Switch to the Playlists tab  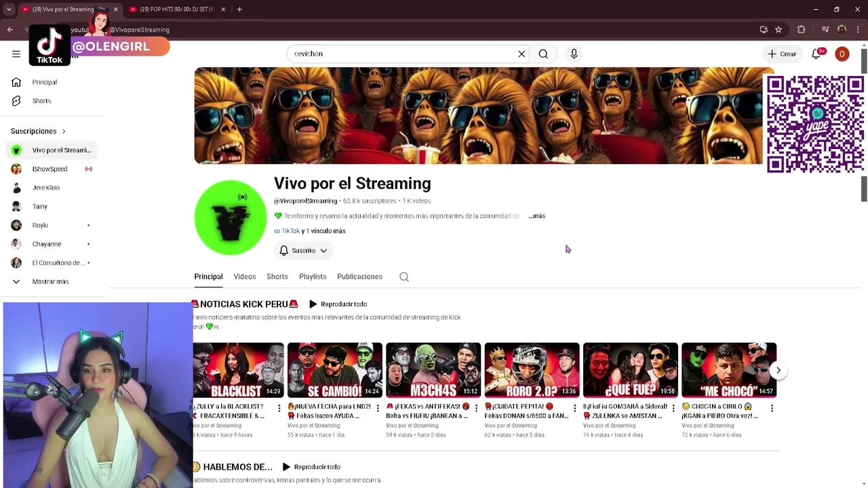pos(313,277)
